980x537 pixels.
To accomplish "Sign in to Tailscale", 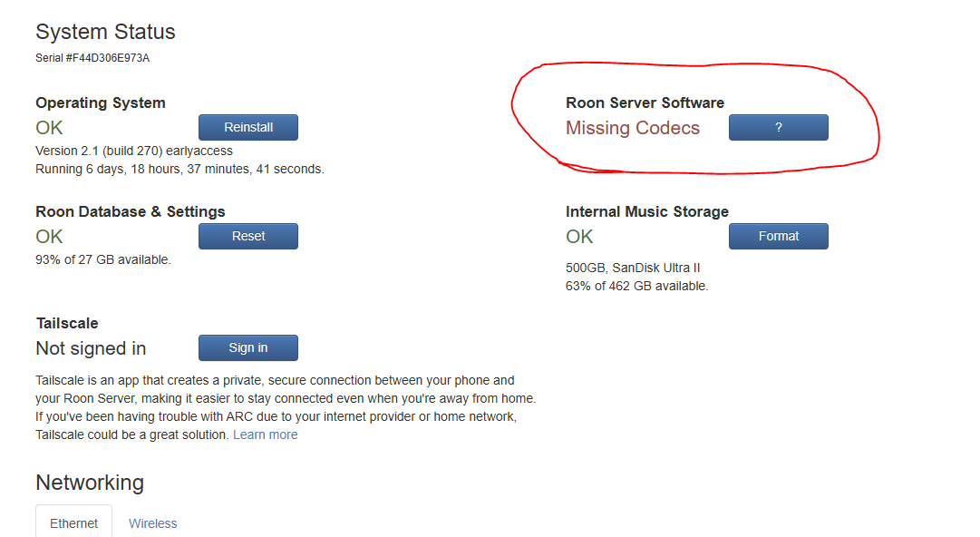I will [248, 347].
